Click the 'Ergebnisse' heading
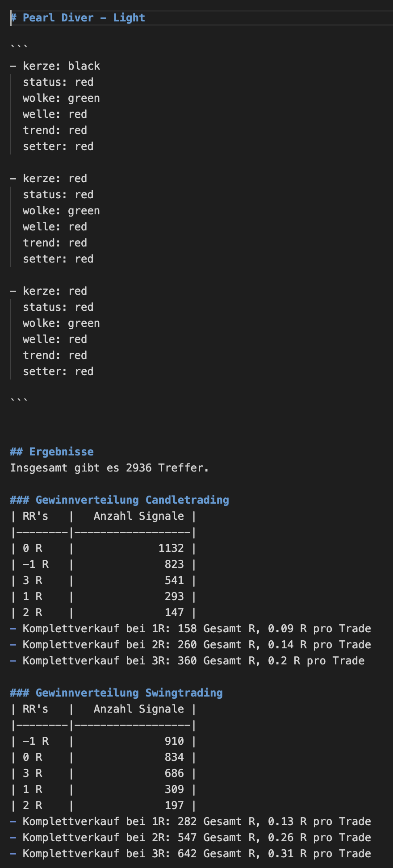 61,452
